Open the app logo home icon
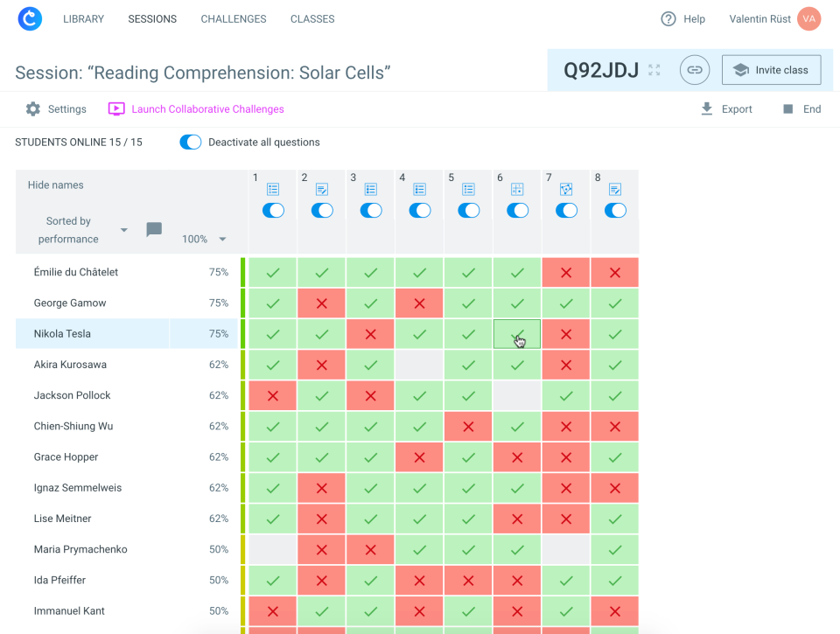The width and height of the screenshot is (840, 634). pyautogui.click(x=29, y=18)
